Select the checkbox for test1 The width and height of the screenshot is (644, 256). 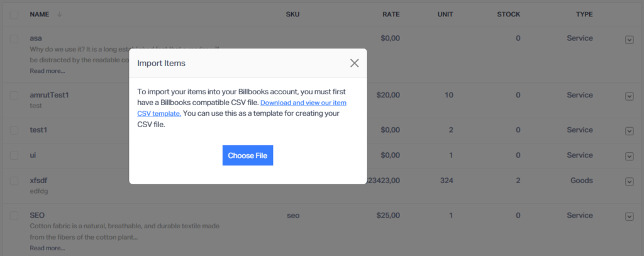(x=14, y=130)
